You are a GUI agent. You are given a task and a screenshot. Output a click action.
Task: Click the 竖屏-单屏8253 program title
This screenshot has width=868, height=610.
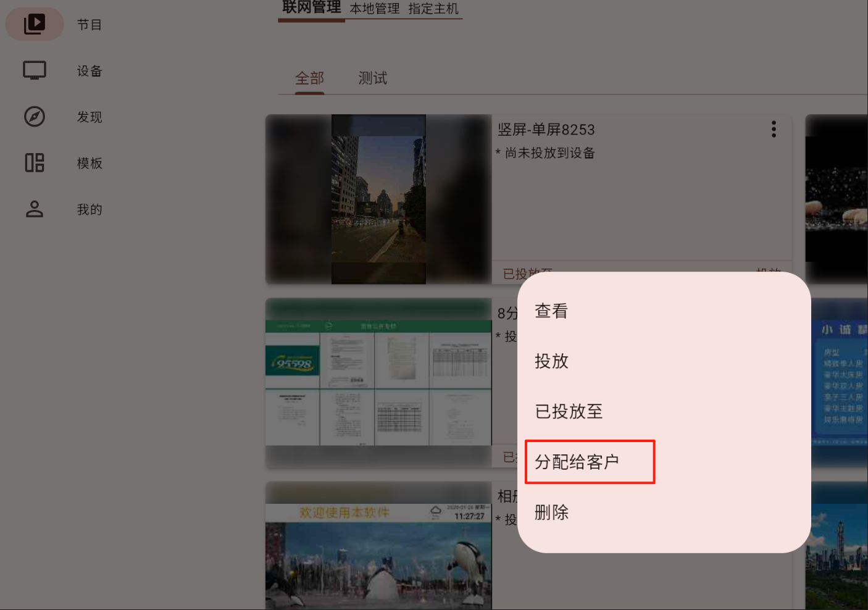546,130
